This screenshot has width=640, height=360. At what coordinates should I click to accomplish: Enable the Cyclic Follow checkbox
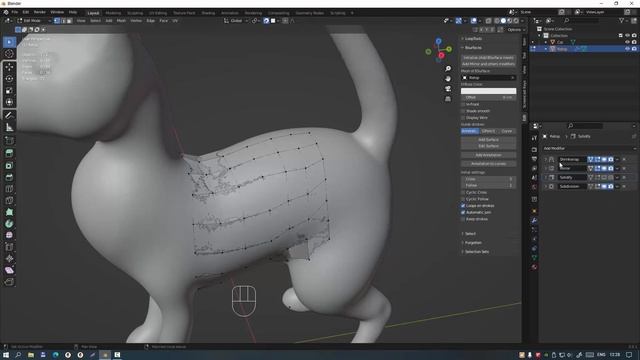tap(463, 199)
